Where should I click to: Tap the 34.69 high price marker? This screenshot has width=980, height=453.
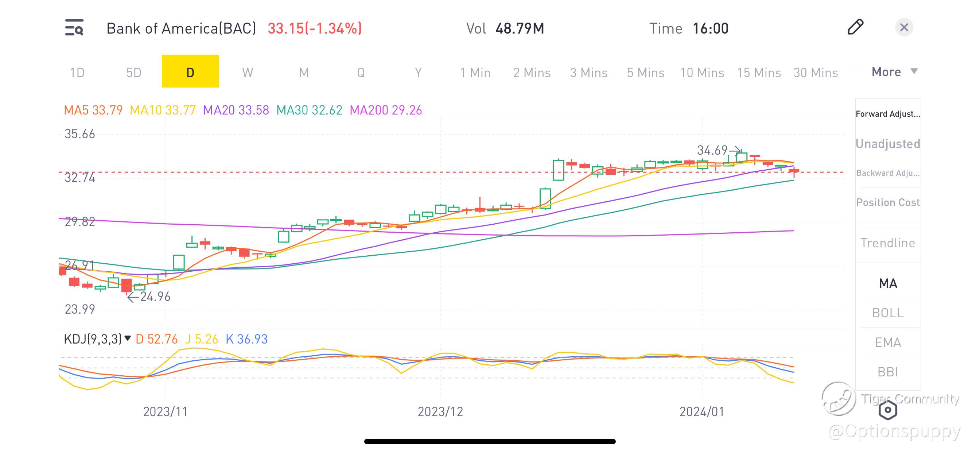click(x=712, y=150)
